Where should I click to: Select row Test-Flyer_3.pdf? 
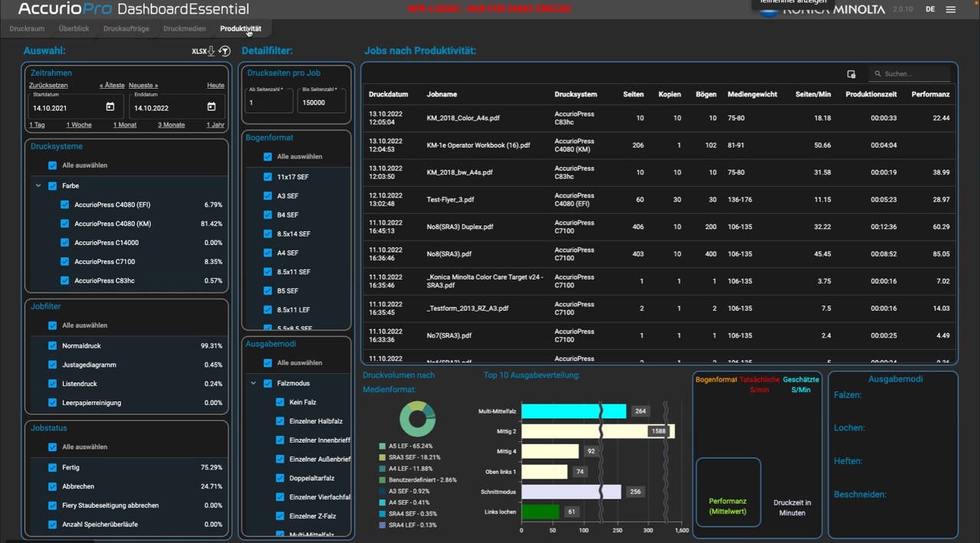click(x=659, y=199)
